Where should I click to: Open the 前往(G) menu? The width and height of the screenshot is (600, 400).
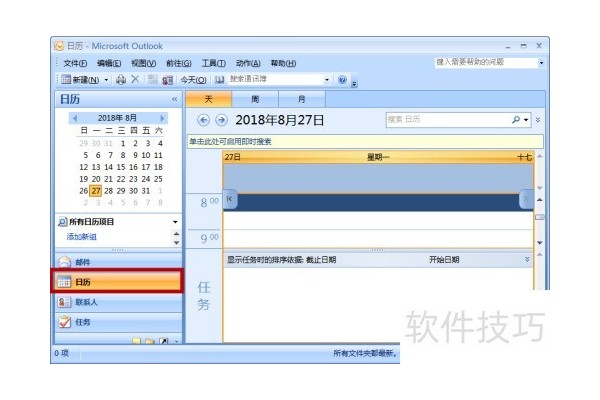(179, 64)
